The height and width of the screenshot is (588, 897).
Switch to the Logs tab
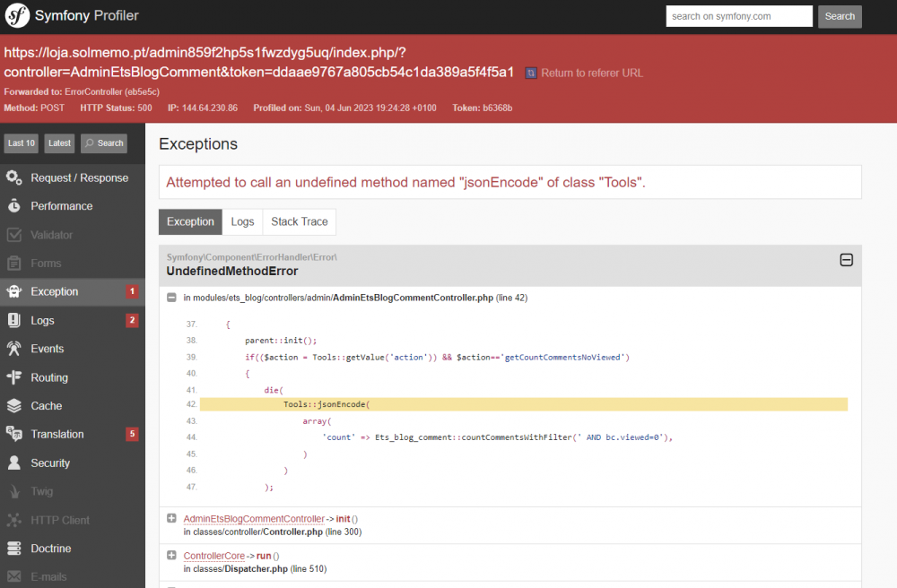(x=242, y=221)
